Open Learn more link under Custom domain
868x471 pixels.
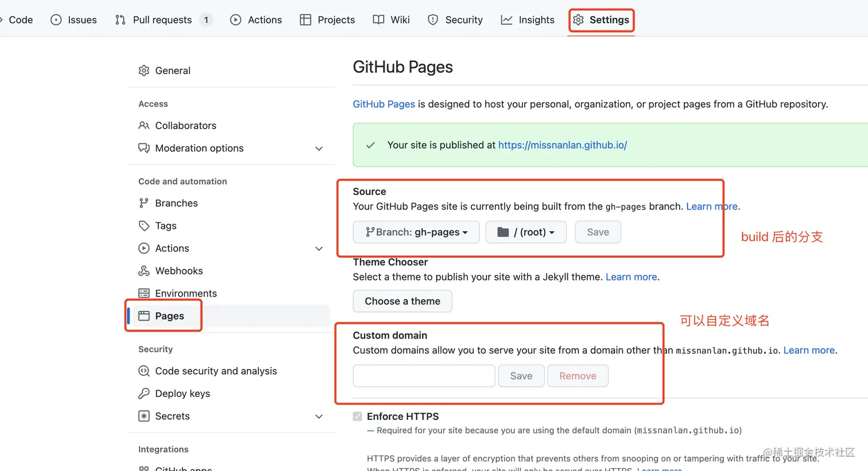click(809, 351)
